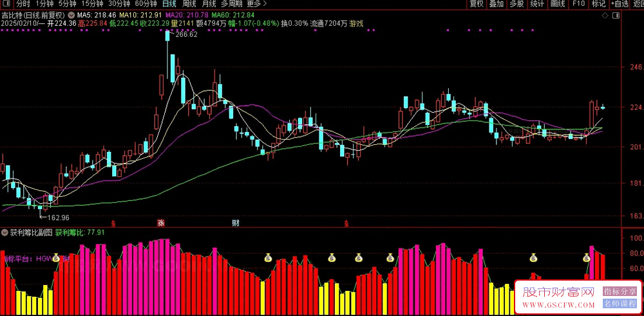The image size is (644, 316).
Task: Open 多股 multi-stock view
Action: coord(516,4)
